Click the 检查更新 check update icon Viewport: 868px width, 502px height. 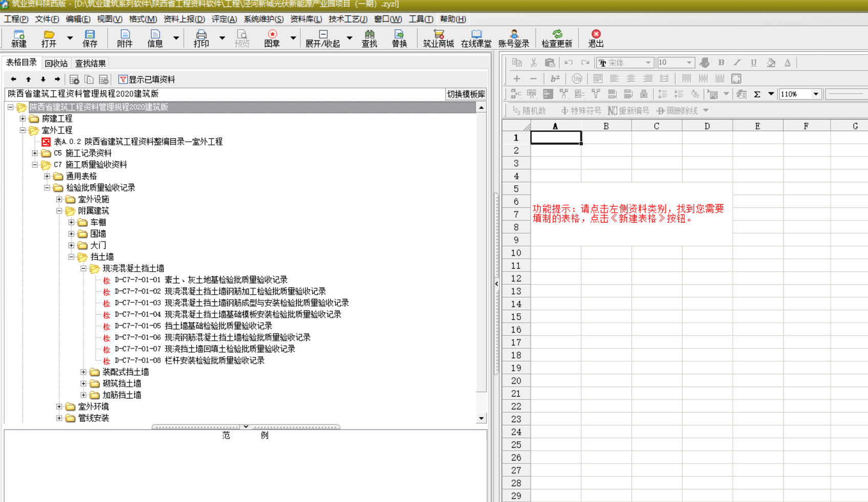pos(557,38)
